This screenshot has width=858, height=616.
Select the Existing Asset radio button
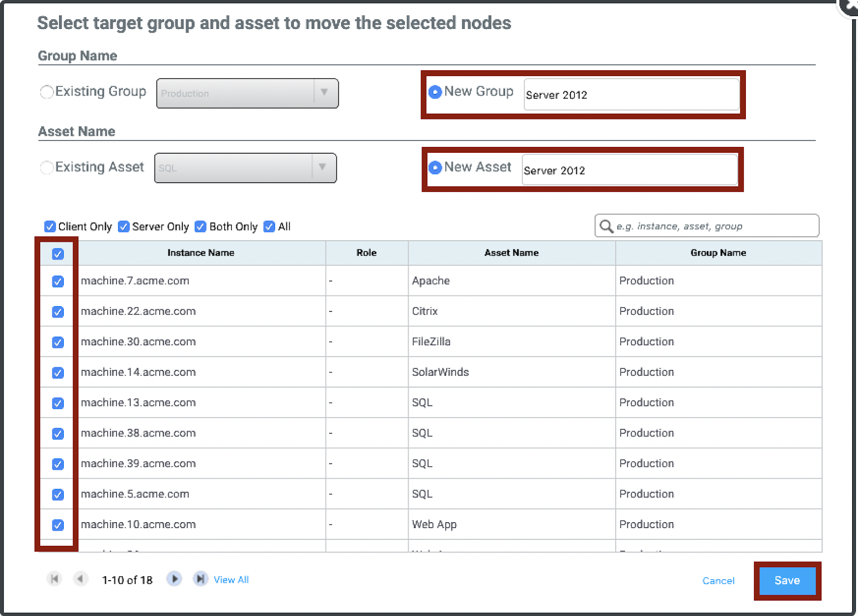click(x=47, y=167)
